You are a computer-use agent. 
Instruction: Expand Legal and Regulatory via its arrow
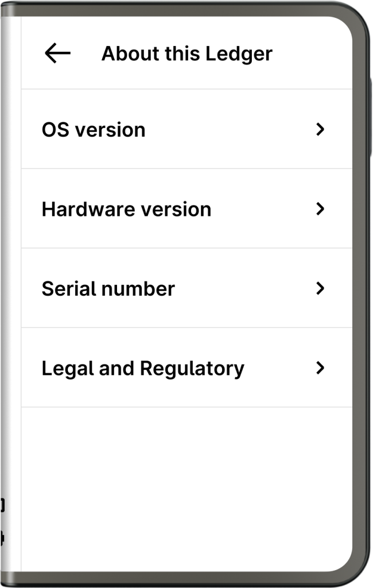point(320,367)
